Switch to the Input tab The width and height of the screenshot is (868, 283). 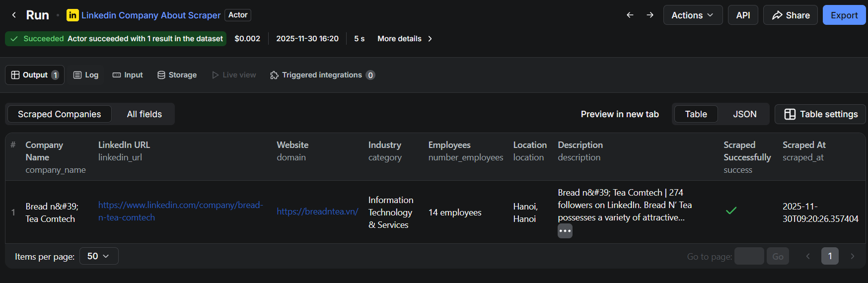click(128, 75)
